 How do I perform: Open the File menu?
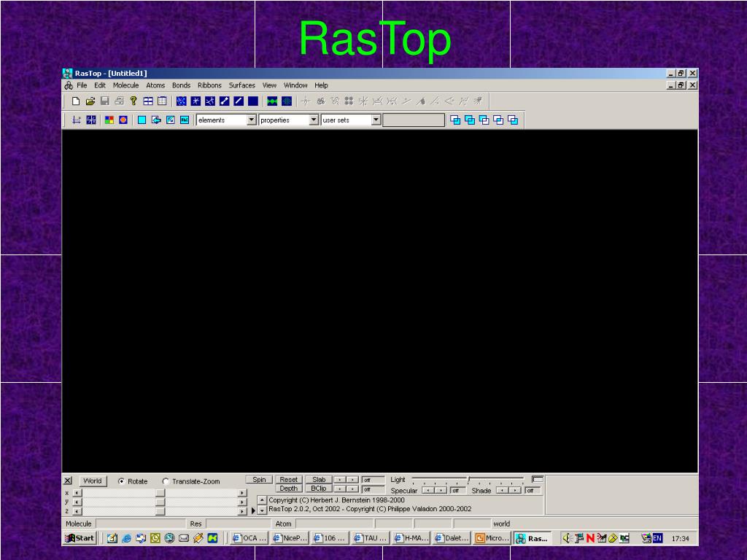click(x=82, y=85)
